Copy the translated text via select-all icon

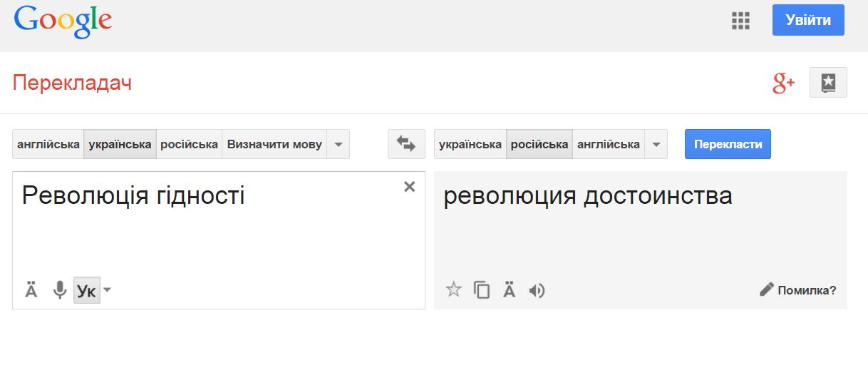pos(482,290)
